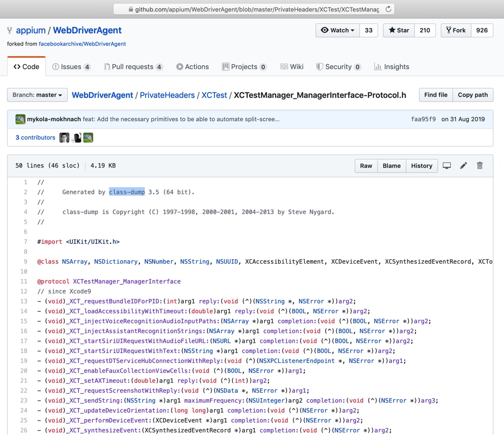View the Raw file

tap(366, 165)
